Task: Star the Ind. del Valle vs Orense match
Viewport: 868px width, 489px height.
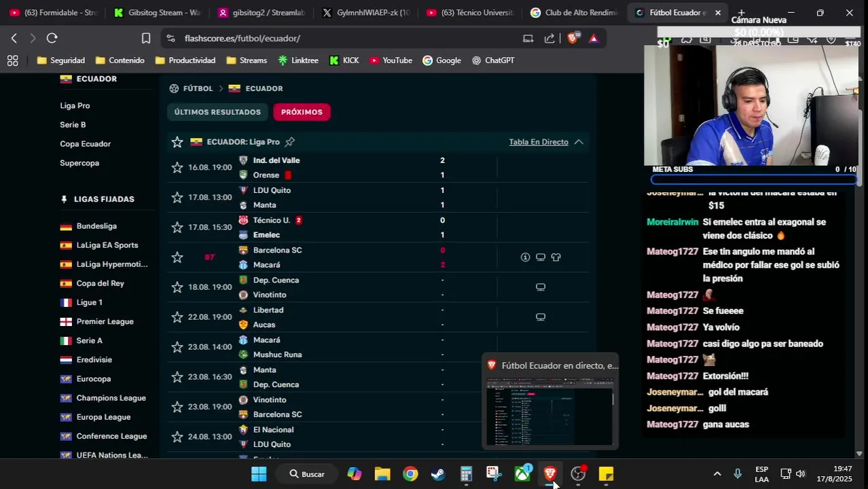Action: (177, 168)
